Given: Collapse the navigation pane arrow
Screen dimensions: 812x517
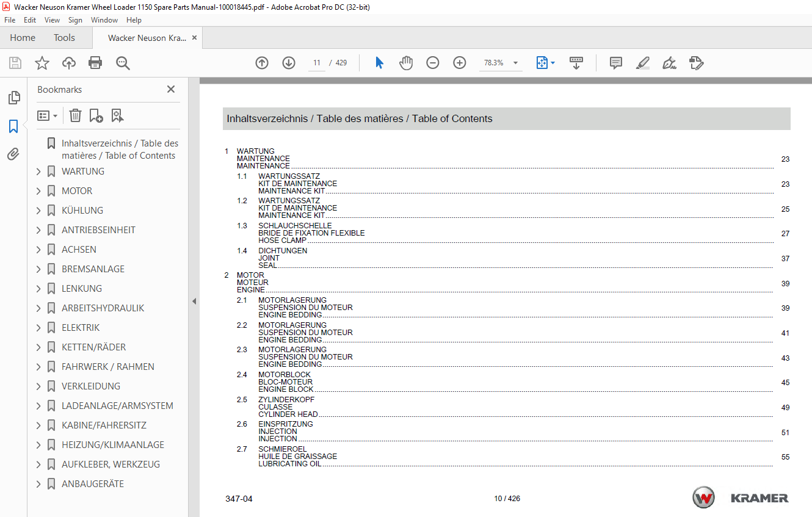Looking at the screenshot, I should coord(194,301).
